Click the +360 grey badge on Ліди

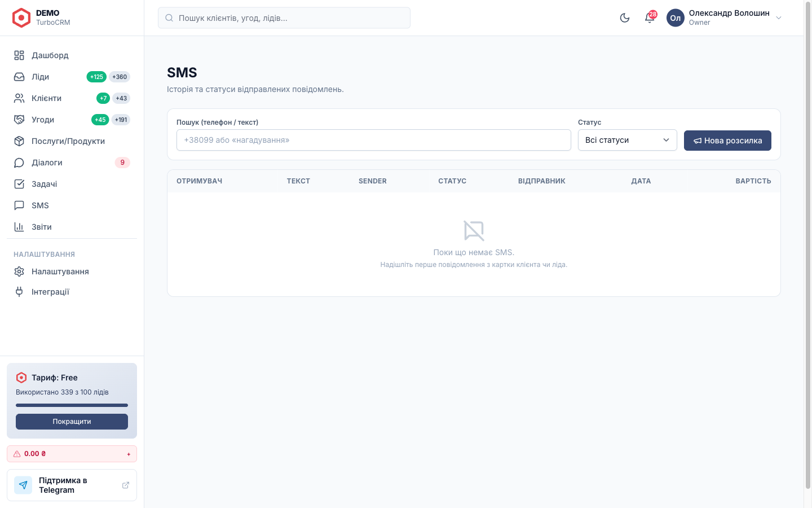coord(120,77)
